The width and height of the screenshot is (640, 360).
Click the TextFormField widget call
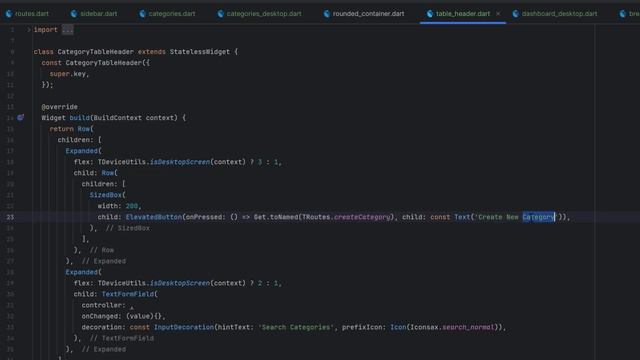tap(128, 294)
